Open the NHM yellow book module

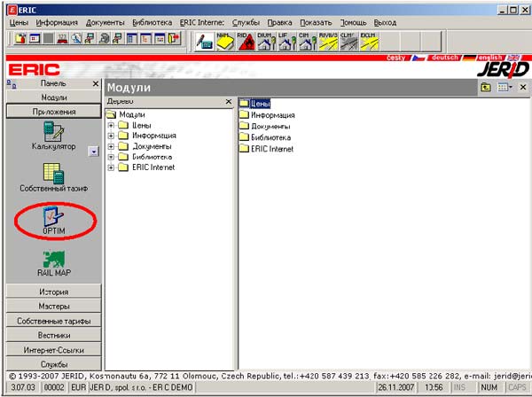tap(225, 42)
